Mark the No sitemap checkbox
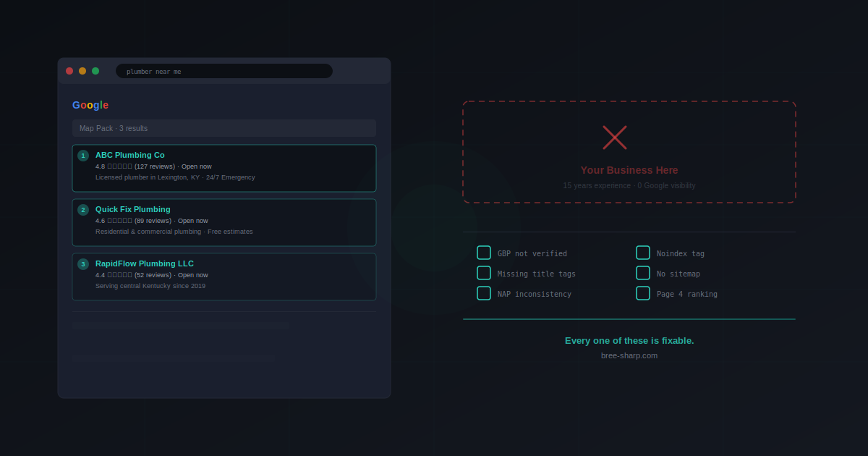Screen dimensions: 868x456 point(643,273)
